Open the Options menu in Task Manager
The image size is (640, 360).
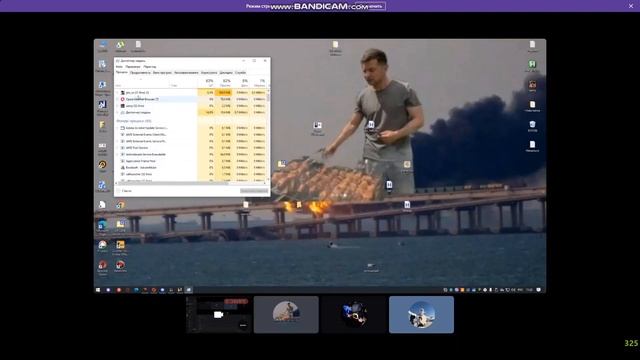tap(133, 67)
